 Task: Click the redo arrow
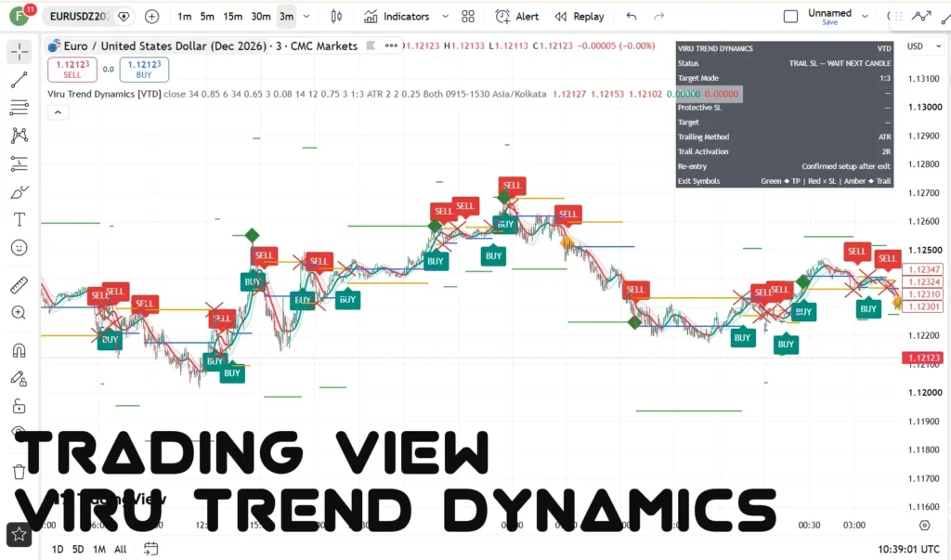pos(659,17)
